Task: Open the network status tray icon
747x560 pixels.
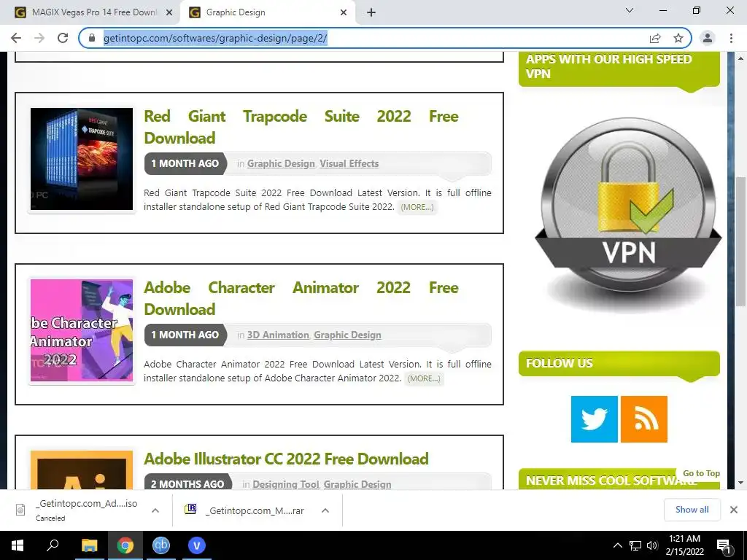Action: click(635, 545)
